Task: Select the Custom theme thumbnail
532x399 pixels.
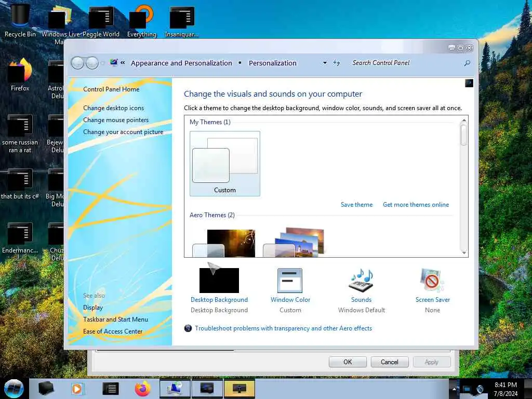Action: pyautogui.click(x=225, y=164)
